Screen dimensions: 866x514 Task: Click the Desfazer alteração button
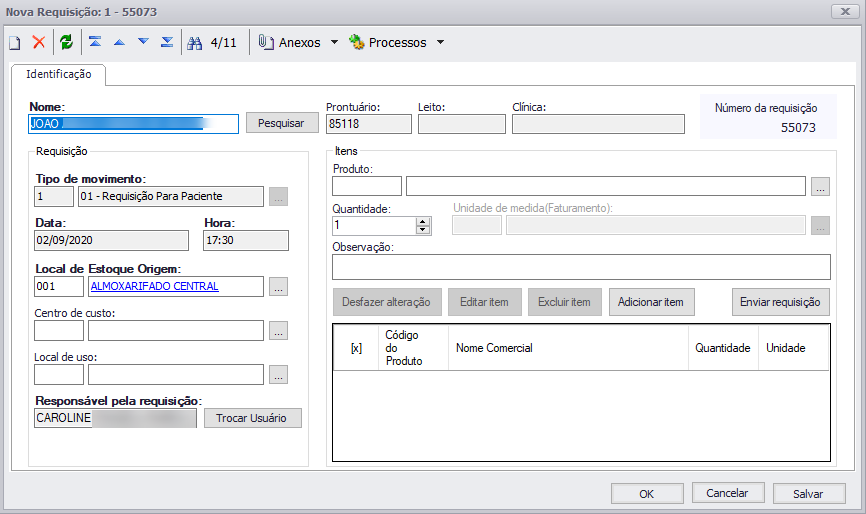point(387,302)
